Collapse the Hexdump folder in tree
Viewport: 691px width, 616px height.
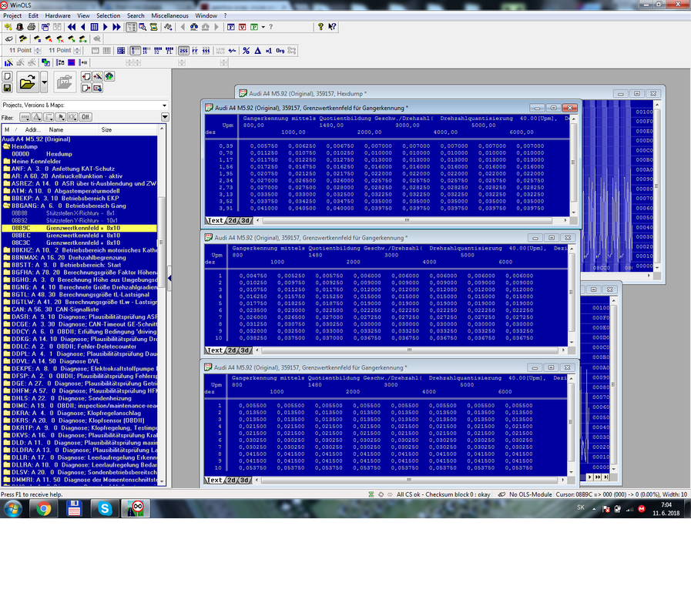7,147
